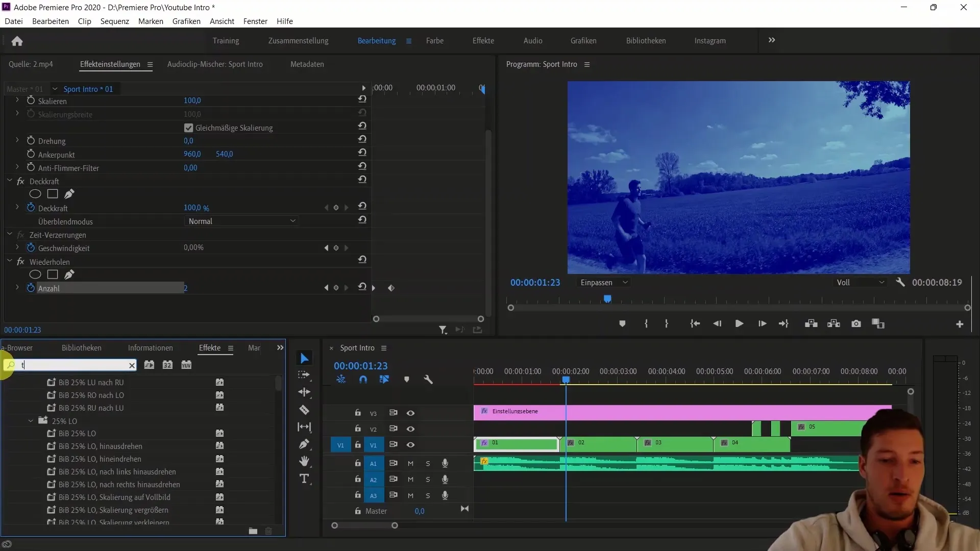This screenshot has width=980, height=551.
Task: Show more workspaces chevron
Action: click(772, 40)
